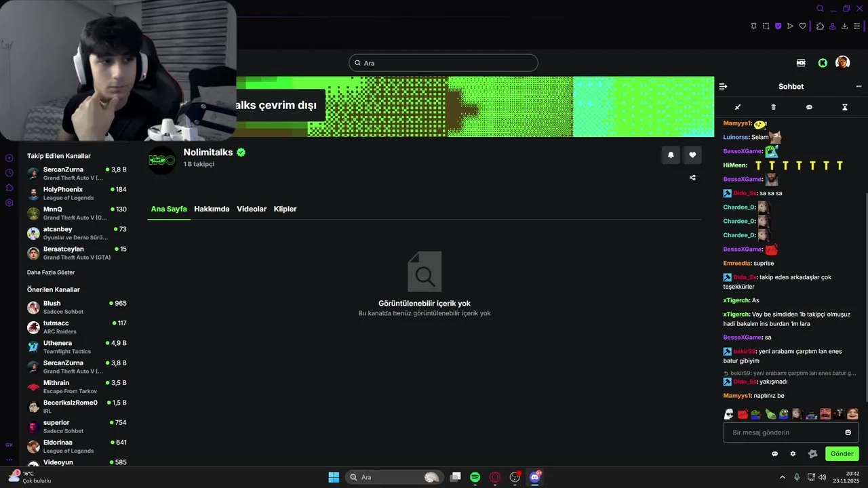868x488 pixels.
Task: Click the hourglass slow-mode icon in chat
Action: point(845,107)
